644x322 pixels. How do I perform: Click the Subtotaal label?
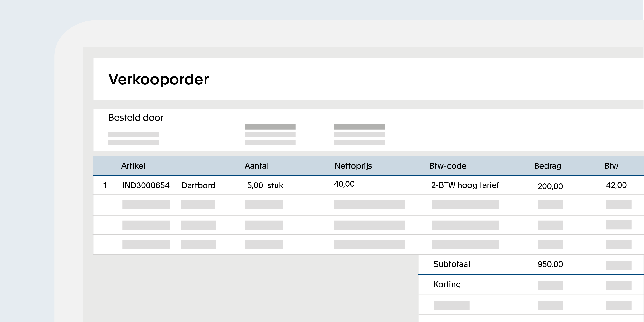point(452,264)
